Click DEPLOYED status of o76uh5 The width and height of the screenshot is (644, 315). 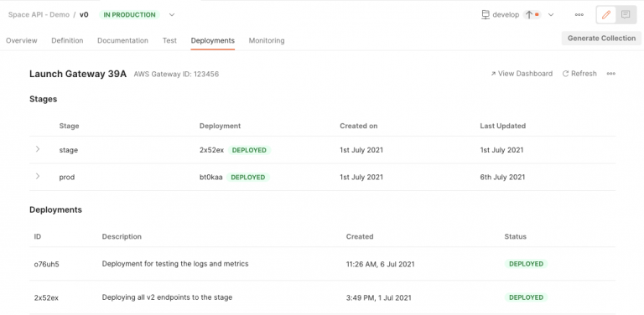[526, 264]
